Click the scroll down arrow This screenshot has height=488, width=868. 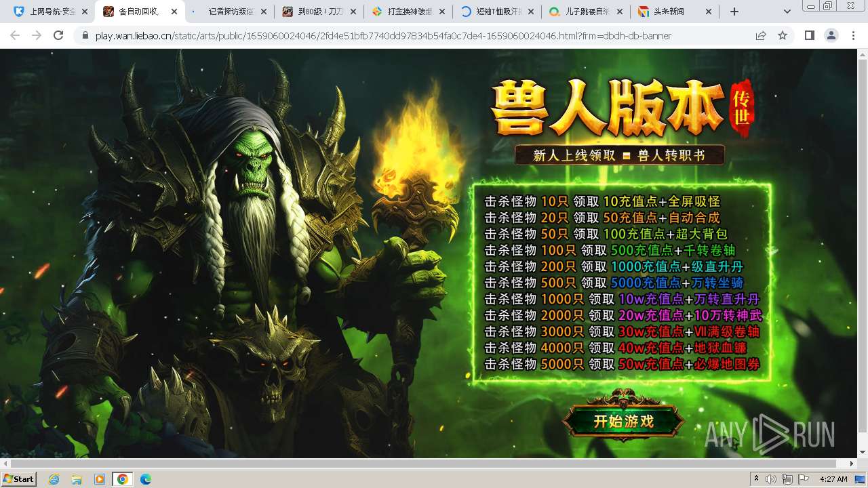(863, 452)
